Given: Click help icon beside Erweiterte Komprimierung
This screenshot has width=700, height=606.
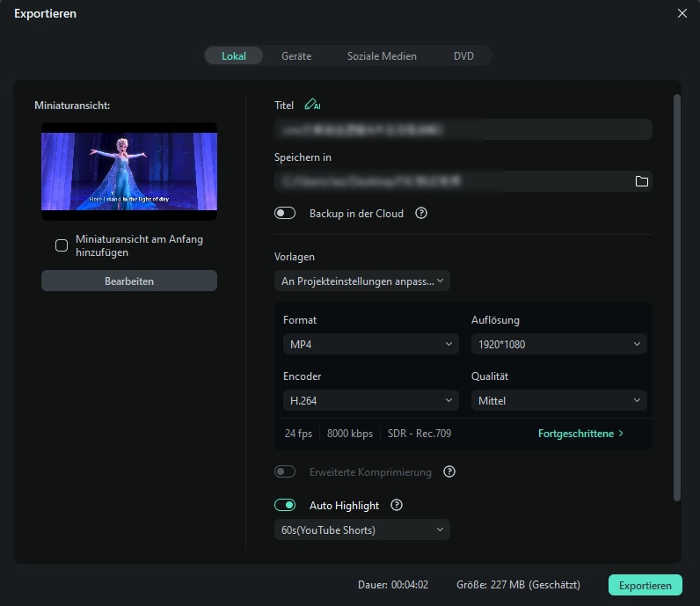Looking at the screenshot, I should 449,471.
